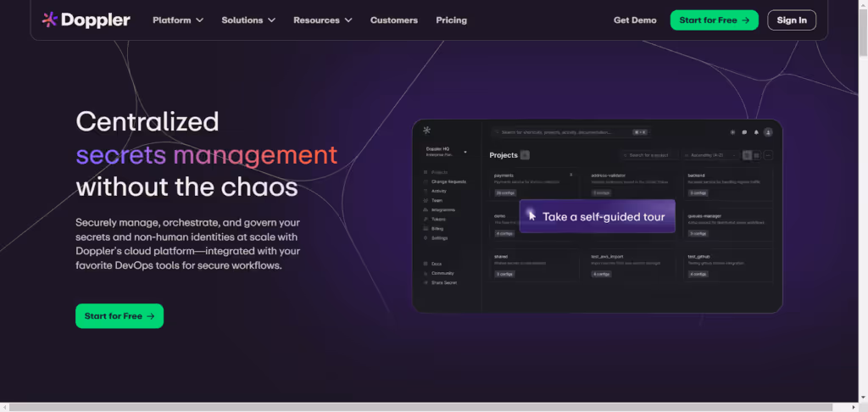This screenshot has width=868, height=412.
Task: Click the more options ellipsis button
Action: click(x=768, y=156)
